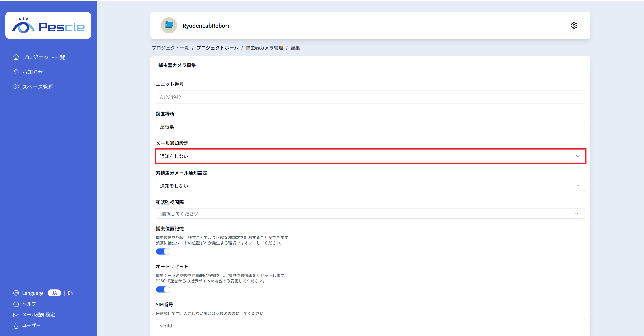Click the help question mark icon
This screenshot has width=644, height=336.
pyautogui.click(x=16, y=304)
